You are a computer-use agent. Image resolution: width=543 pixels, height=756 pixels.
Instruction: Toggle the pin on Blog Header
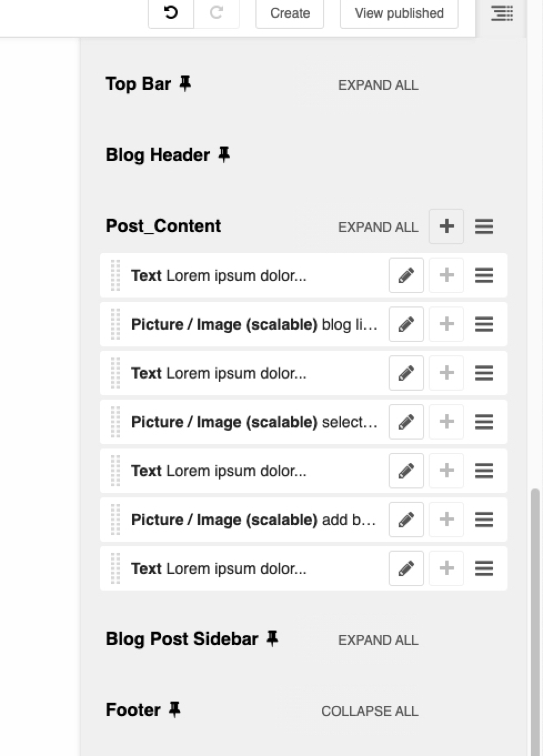click(224, 154)
